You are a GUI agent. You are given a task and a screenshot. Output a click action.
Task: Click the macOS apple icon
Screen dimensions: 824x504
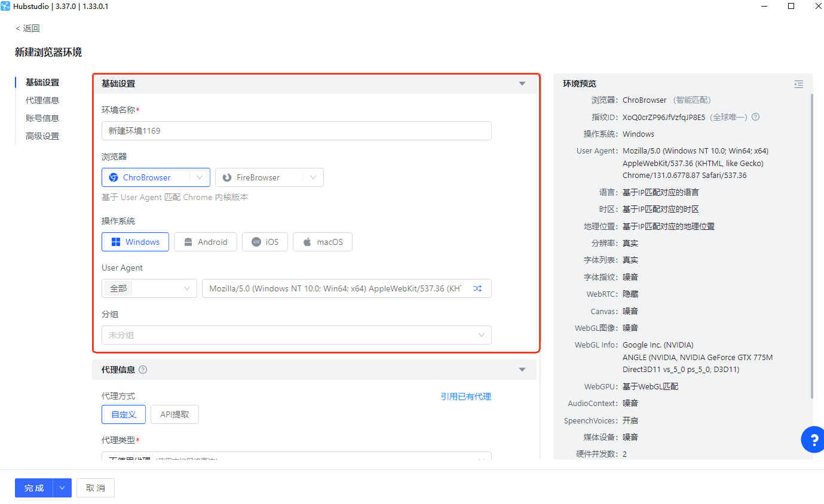click(x=307, y=242)
